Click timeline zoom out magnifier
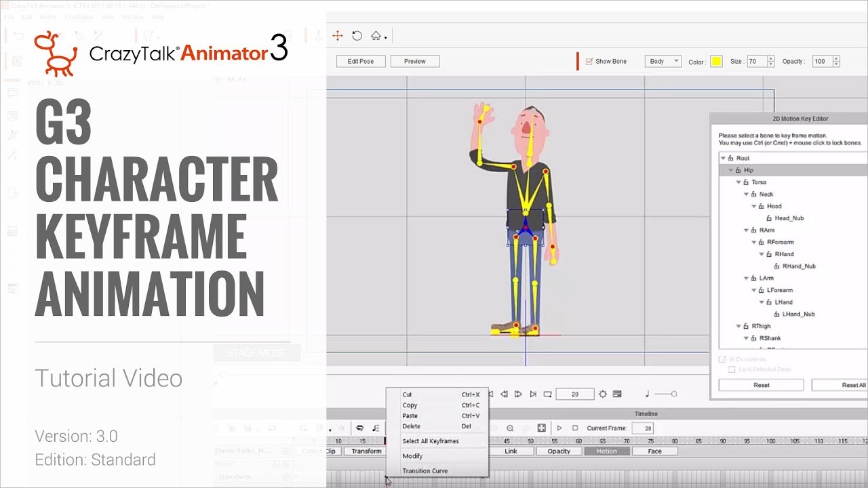This screenshot has width=868, height=488. tap(510, 428)
